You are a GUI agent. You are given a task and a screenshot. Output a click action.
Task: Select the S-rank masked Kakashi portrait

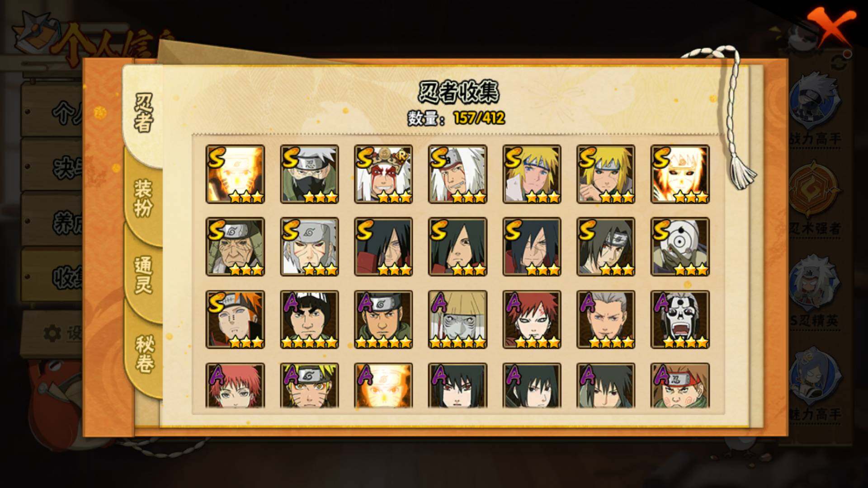click(x=309, y=174)
